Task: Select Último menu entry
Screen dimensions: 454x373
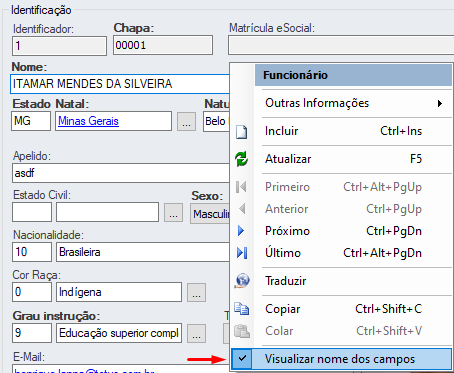Action: tap(341, 253)
